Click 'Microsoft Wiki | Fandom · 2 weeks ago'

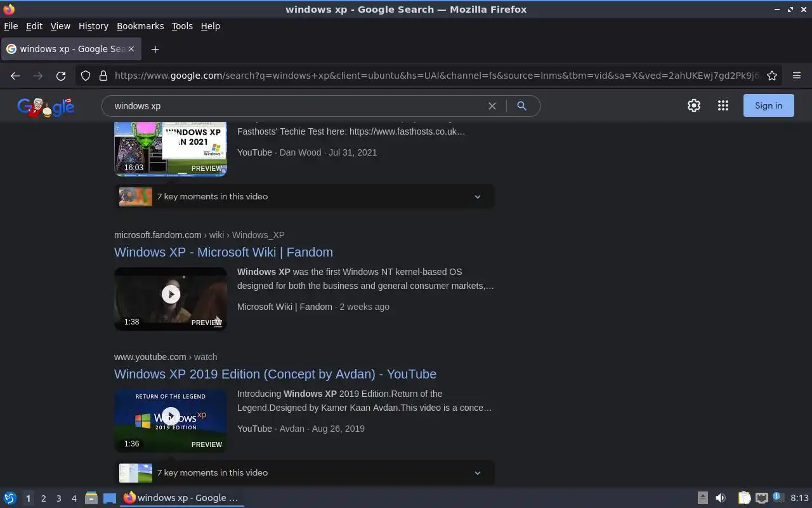313,307
